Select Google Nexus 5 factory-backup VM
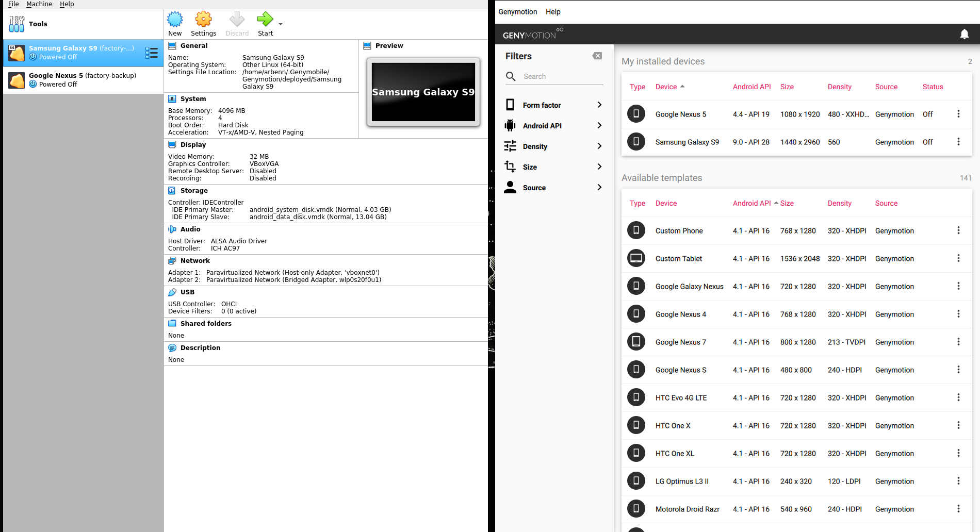This screenshot has width=980, height=532. (84, 80)
